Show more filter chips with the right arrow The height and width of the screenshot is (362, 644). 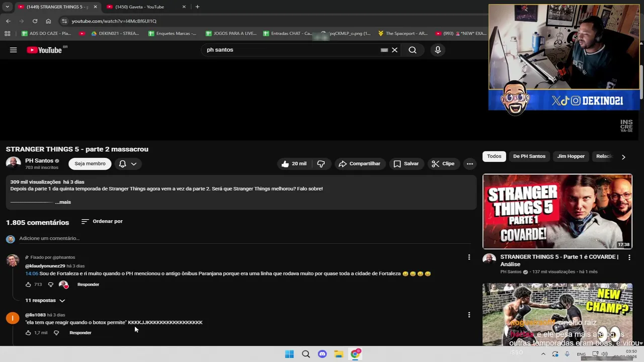coord(623,157)
